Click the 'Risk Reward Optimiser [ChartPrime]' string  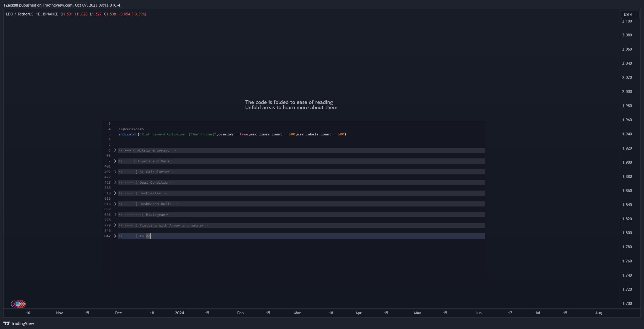tap(178, 134)
